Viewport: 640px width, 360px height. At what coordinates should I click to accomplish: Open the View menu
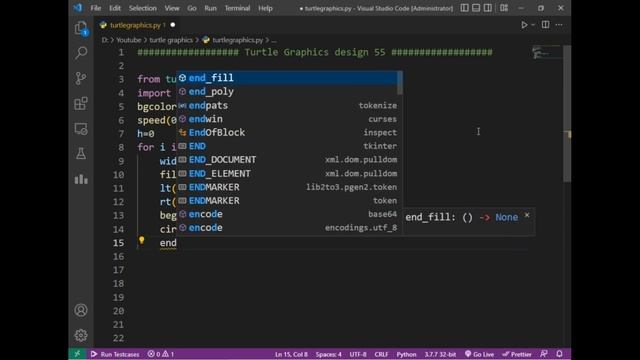pyautogui.click(x=172, y=8)
